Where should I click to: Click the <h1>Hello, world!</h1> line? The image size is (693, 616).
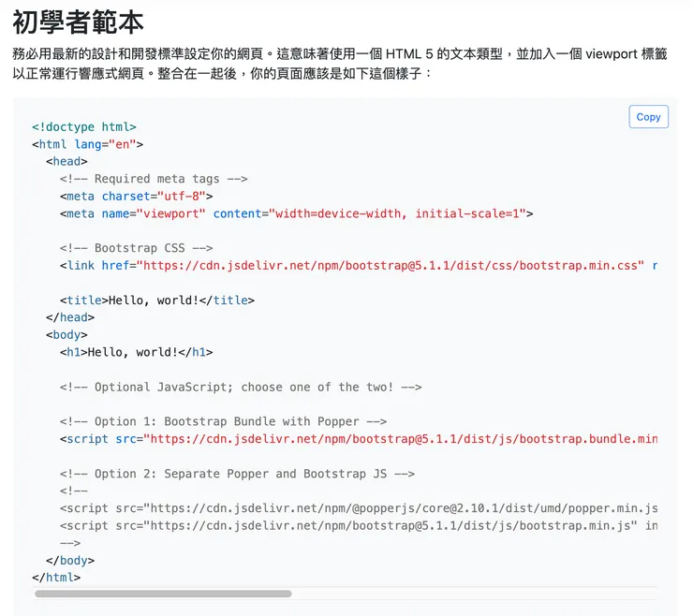point(136,352)
